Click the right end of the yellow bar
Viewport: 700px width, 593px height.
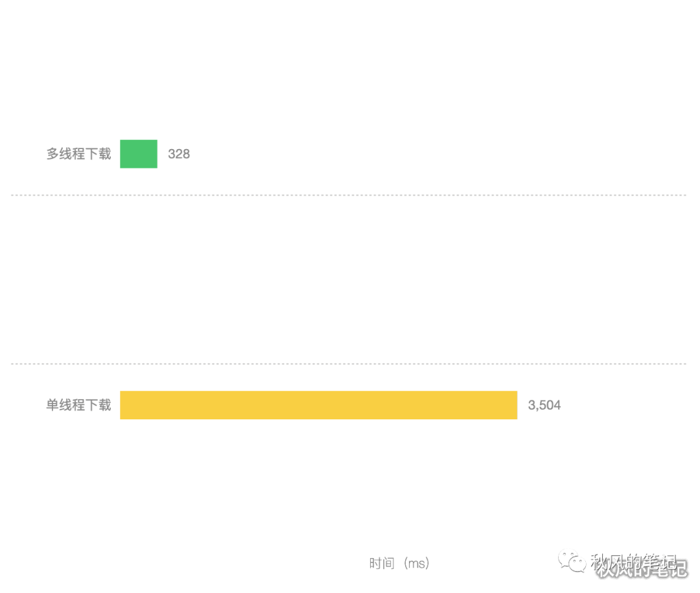coord(514,405)
